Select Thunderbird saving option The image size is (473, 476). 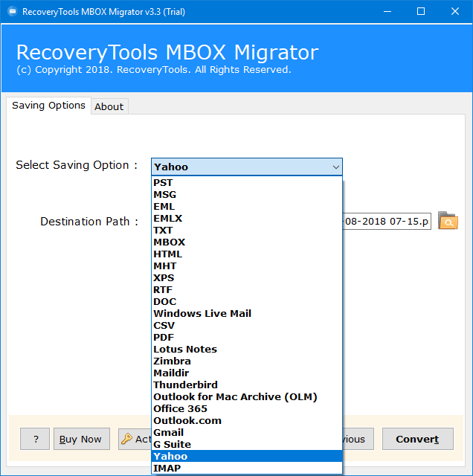(x=184, y=385)
